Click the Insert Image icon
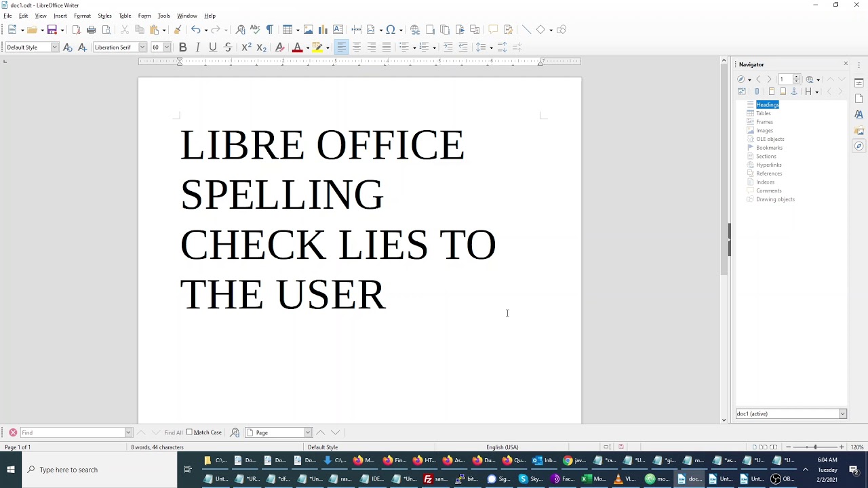 tap(309, 30)
